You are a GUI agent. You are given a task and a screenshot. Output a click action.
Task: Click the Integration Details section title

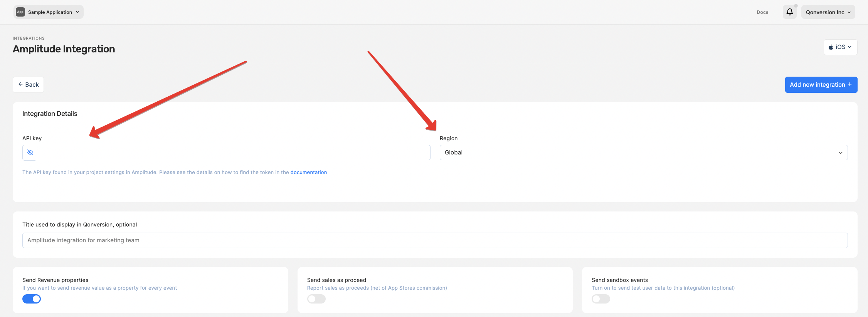(50, 114)
